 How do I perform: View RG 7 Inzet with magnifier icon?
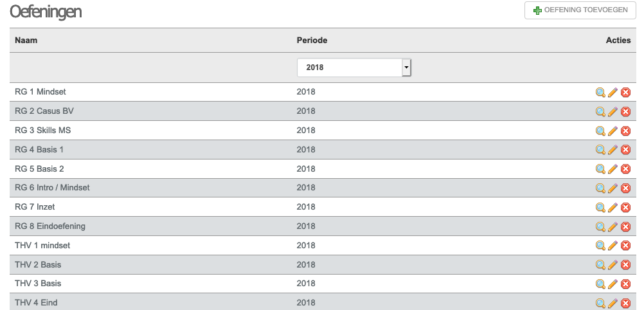click(600, 208)
